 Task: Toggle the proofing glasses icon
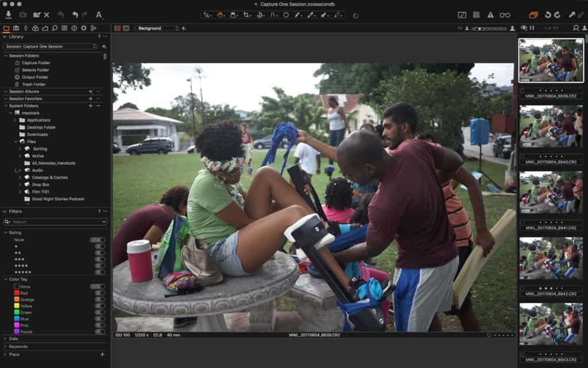point(505,15)
